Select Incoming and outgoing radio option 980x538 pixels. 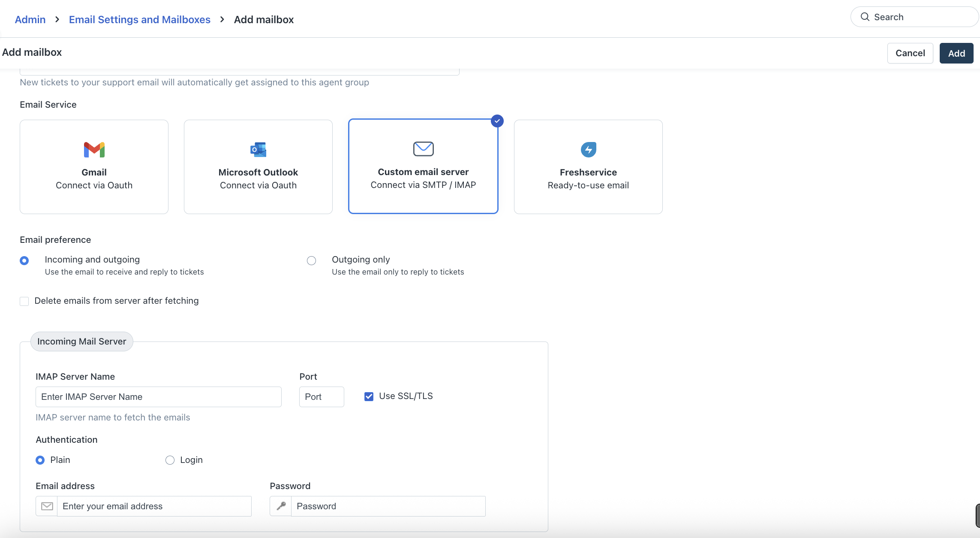(24, 260)
